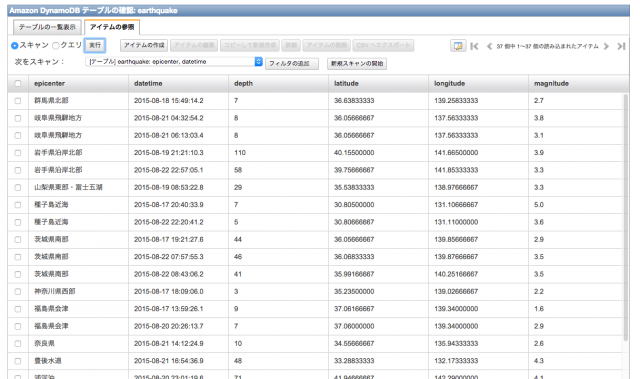
Task: Check the row dated 2015-08-20 20:26:13.7
Action: click(18, 326)
